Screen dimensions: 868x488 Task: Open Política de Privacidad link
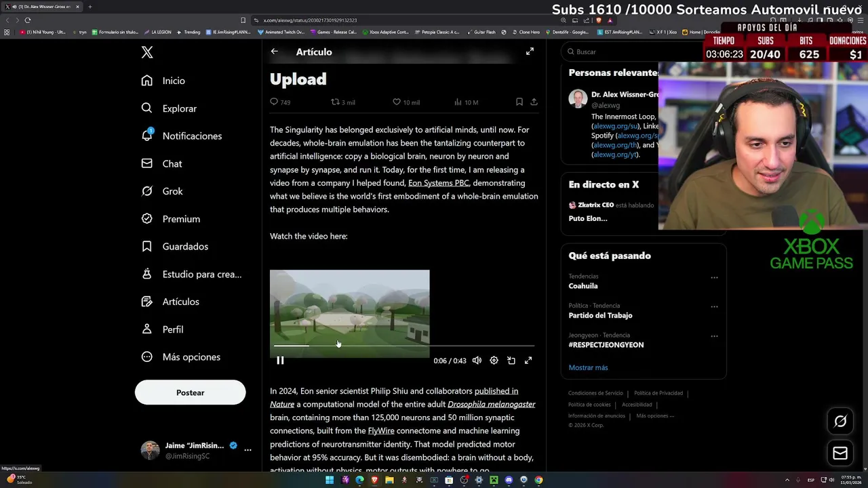658,393
